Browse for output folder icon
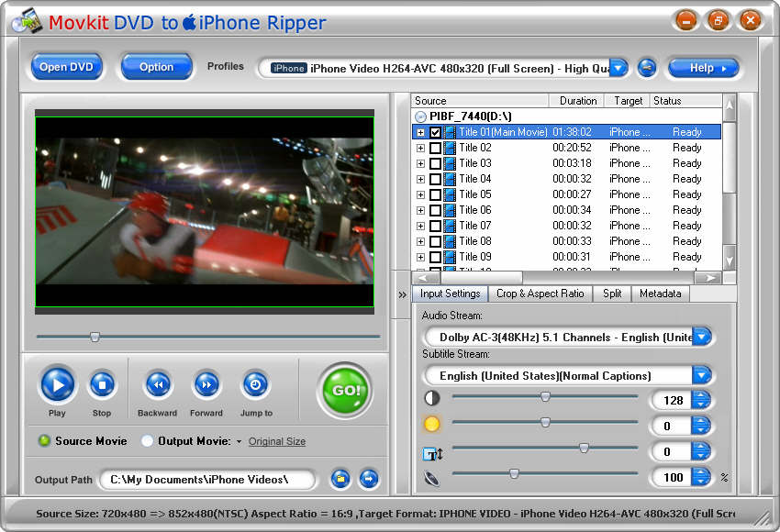 [340, 480]
